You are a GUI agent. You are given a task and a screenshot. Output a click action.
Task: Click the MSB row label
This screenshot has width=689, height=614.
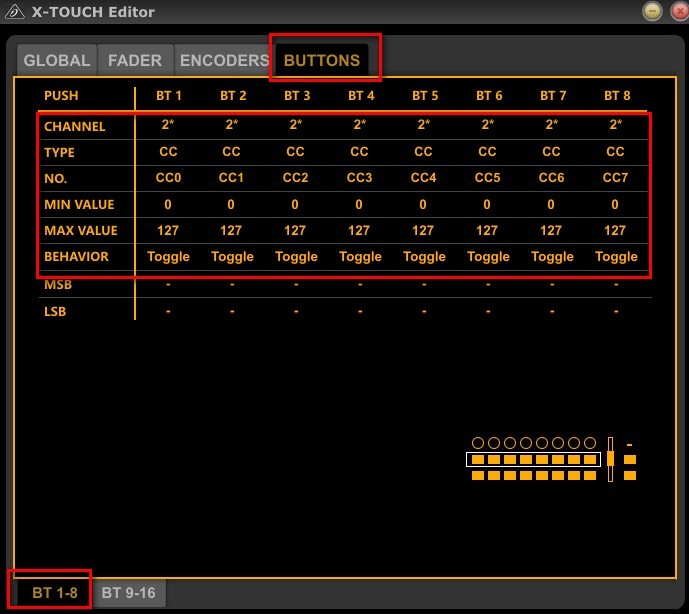(x=58, y=285)
